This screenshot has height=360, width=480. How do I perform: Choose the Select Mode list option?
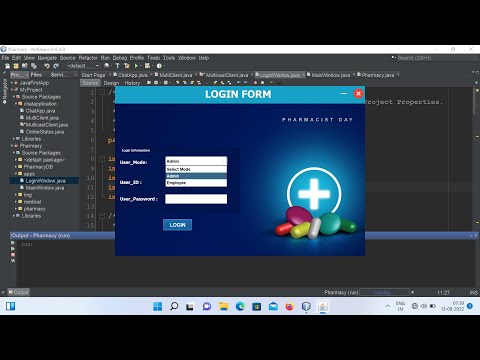click(196, 169)
